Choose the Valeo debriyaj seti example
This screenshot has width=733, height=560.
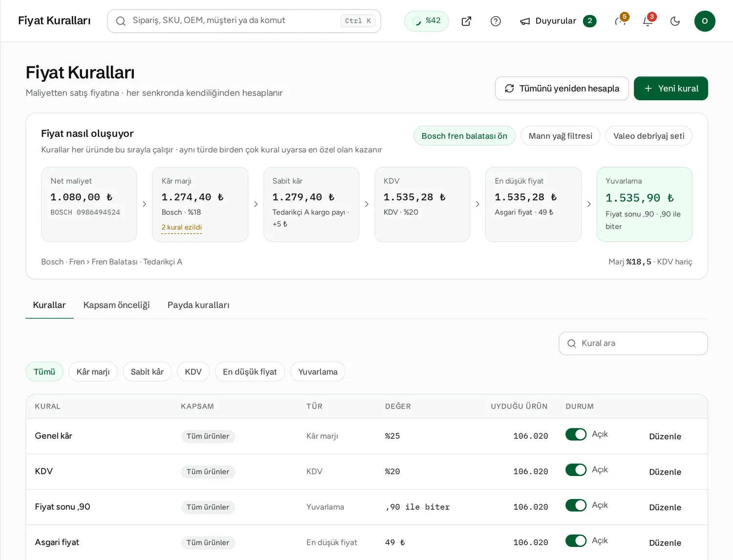coord(649,136)
